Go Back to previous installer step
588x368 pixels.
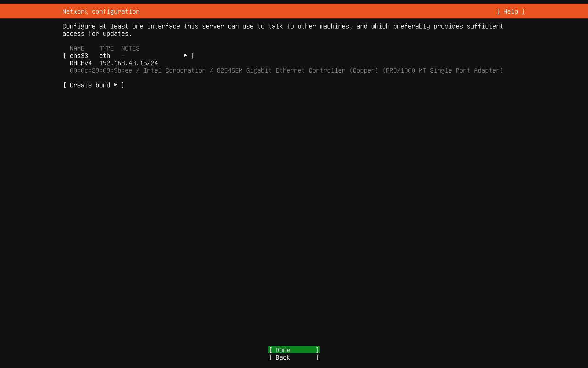tap(294, 357)
